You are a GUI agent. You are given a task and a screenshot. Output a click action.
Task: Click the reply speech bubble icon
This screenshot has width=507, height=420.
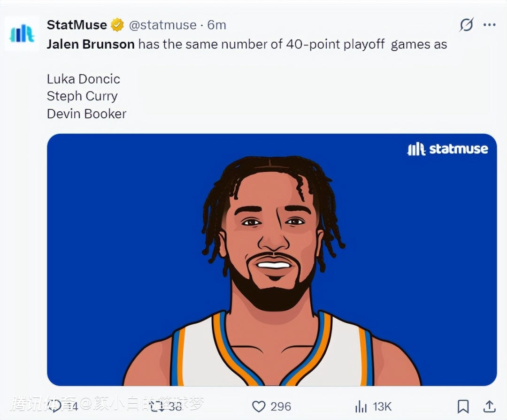click(55, 406)
